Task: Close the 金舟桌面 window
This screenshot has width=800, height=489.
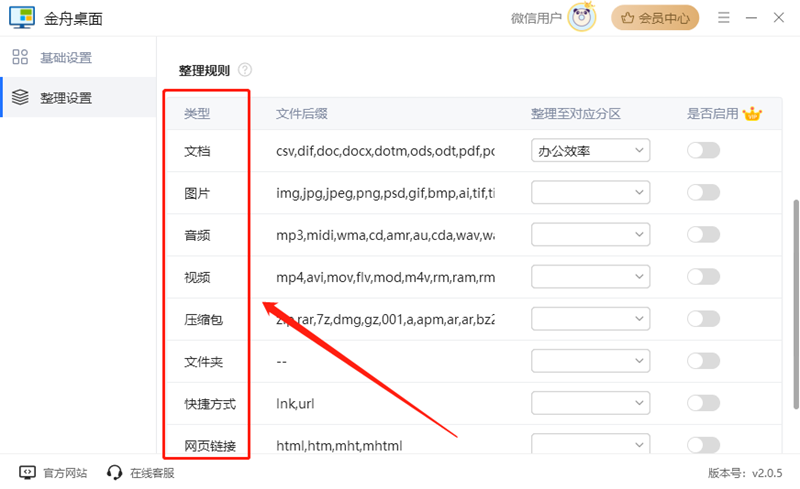Action: coord(779,18)
